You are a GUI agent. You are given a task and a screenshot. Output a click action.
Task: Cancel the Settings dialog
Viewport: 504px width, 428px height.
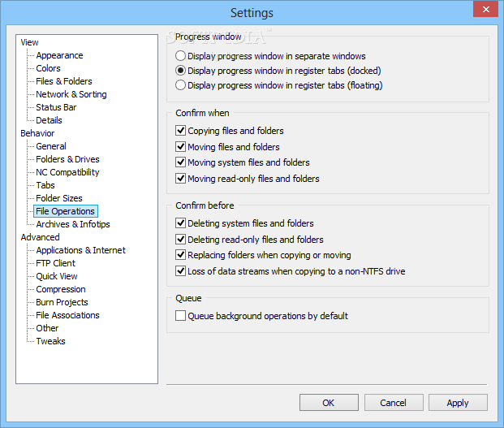(394, 403)
